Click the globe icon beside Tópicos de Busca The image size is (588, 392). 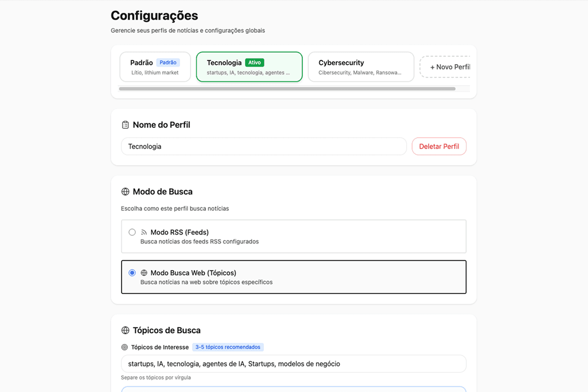tap(125, 330)
